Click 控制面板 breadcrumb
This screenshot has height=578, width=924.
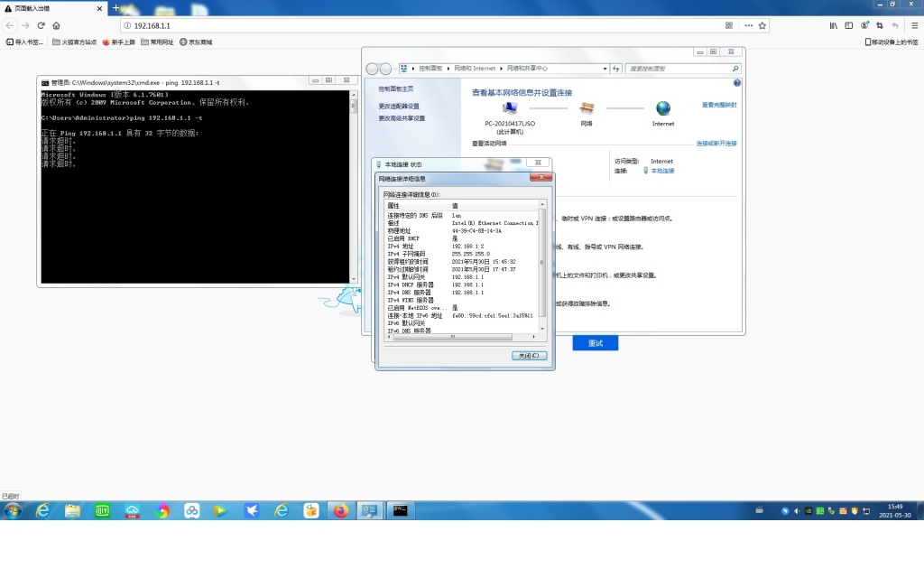click(430, 69)
